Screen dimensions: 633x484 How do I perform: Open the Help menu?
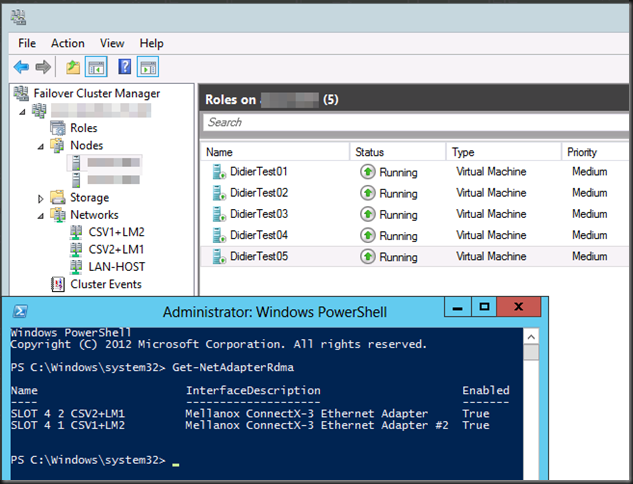point(151,43)
